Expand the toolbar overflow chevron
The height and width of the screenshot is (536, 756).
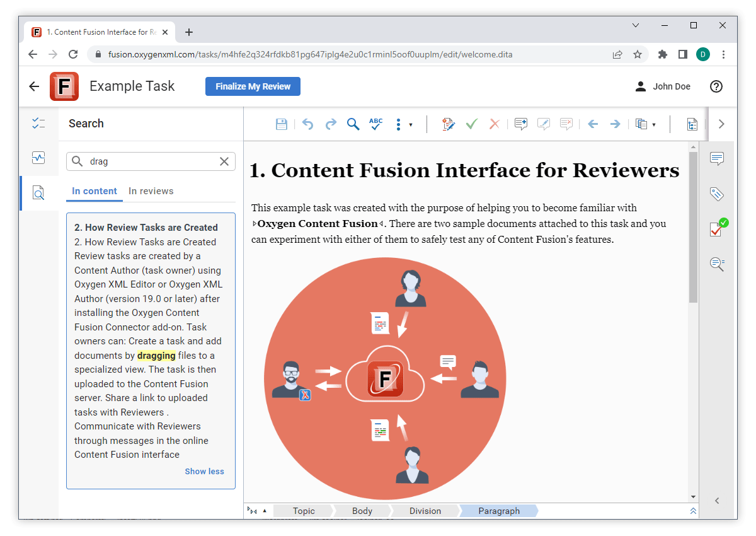tap(722, 124)
